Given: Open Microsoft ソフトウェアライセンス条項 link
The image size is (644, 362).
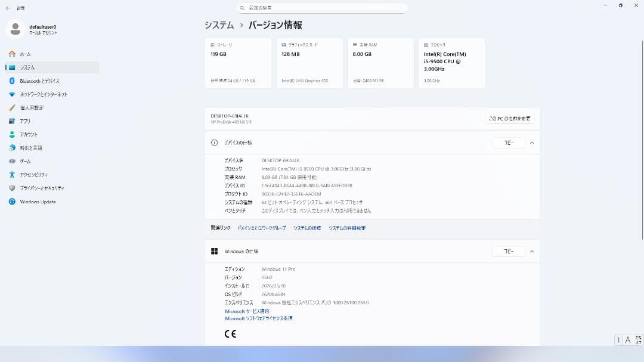Looking at the screenshot, I should coord(258,318).
